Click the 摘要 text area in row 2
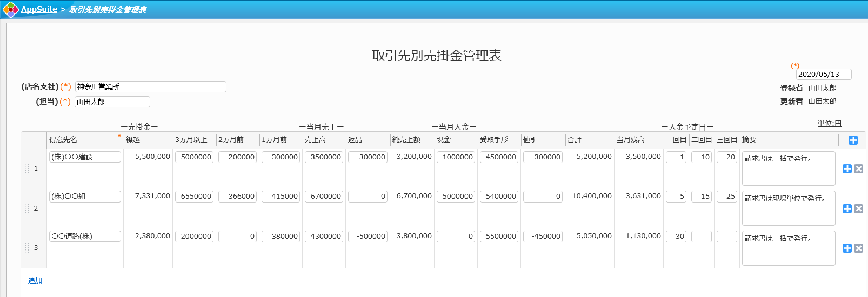The width and height of the screenshot is (868, 297). (788, 208)
